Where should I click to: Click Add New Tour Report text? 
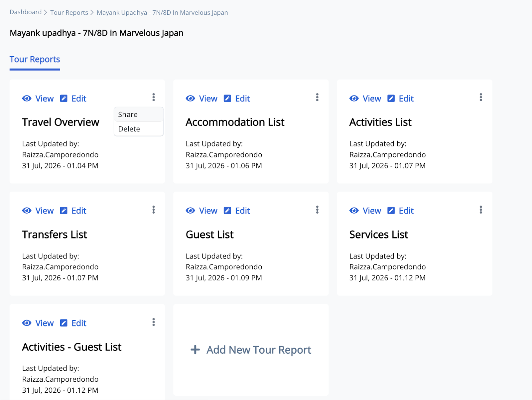[x=259, y=350]
